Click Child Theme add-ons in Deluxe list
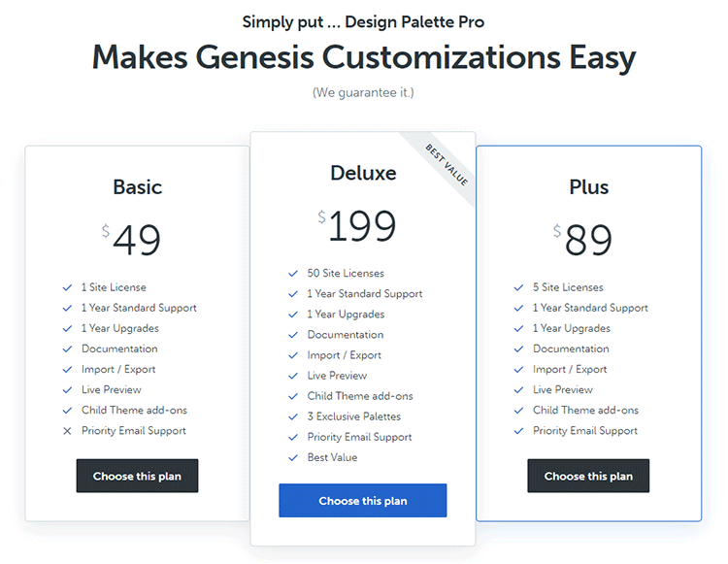Screen dimensions: 728x564 tap(360, 396)
